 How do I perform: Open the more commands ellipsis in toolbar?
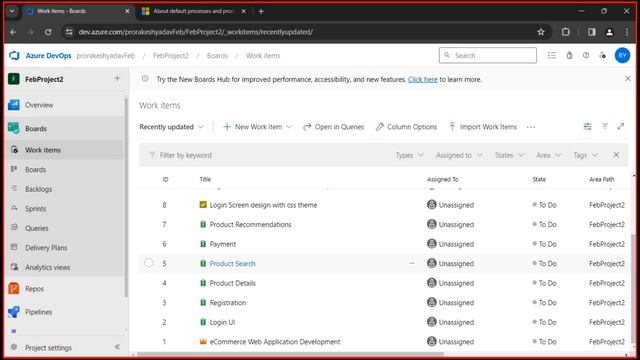531,127
